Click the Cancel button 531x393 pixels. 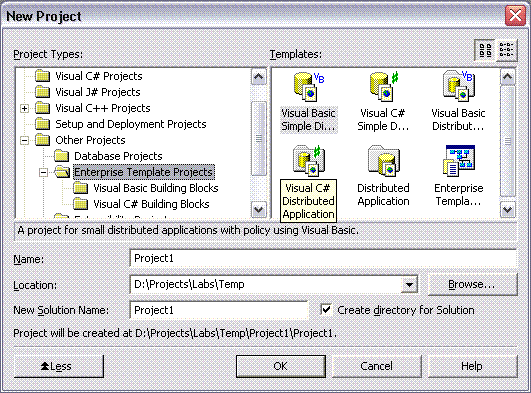[377, 366]
